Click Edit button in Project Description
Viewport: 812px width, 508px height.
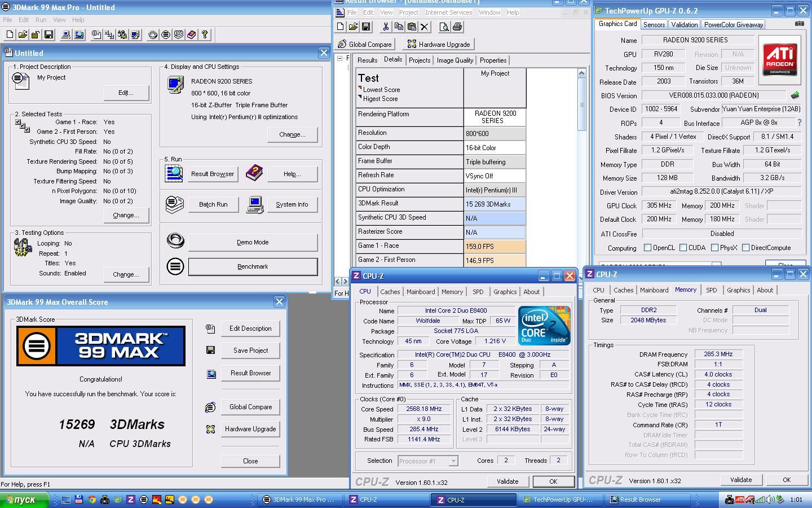click(x=126, y=93)
